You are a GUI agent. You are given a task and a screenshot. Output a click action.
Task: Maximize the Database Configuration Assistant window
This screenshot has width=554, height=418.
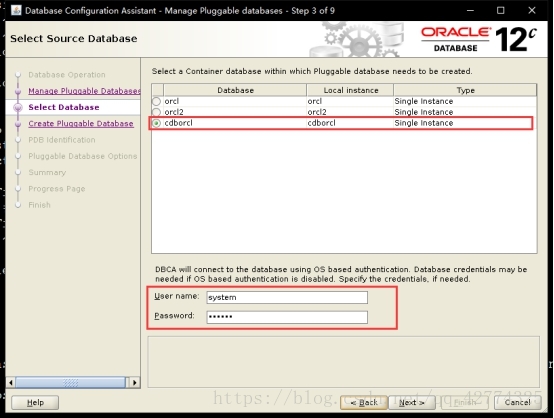(501, 10)
